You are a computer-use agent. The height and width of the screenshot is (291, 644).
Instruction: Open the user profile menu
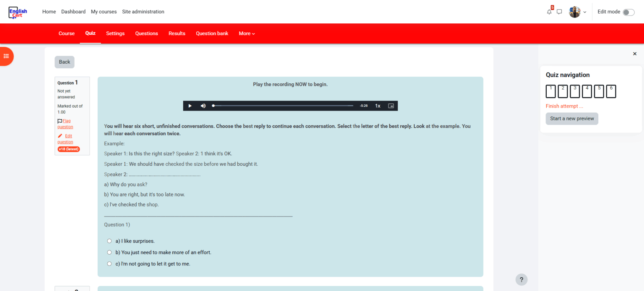pos(577,12)
